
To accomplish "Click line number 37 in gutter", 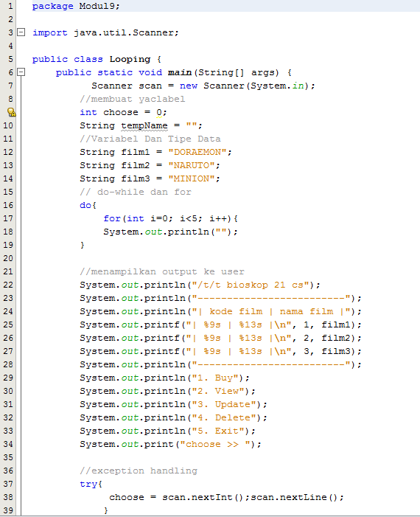I will [x=8, y=484].
